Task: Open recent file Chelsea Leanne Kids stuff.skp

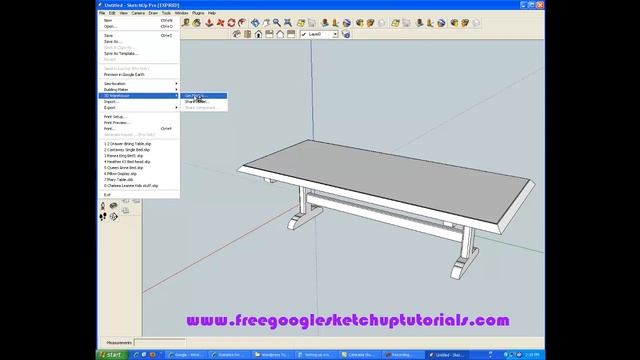Action: (139, 186)
